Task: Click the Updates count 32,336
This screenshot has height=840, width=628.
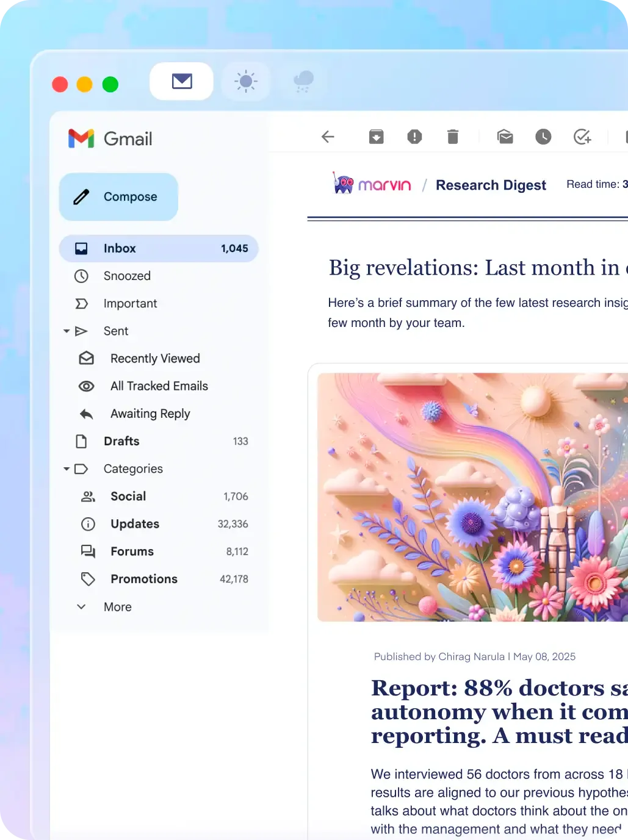Action: tap(233, 524)
